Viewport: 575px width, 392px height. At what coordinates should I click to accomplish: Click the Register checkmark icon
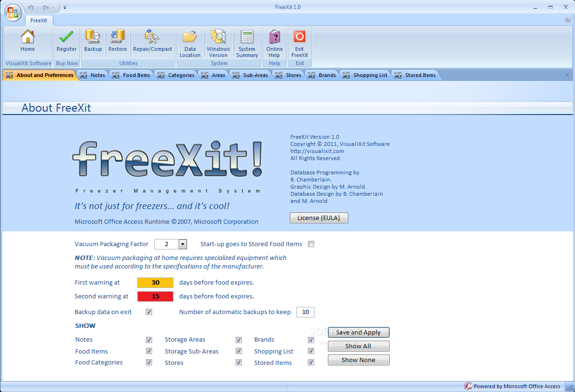(x=67, y=37)
